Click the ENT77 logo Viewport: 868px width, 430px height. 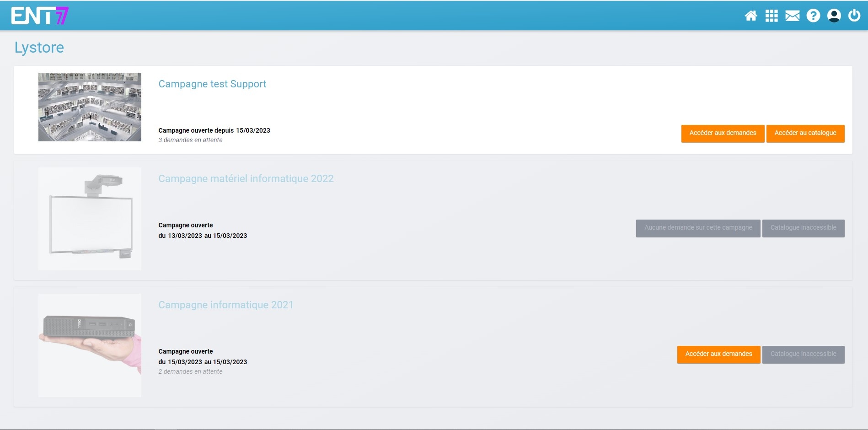(x=40, y=16)
